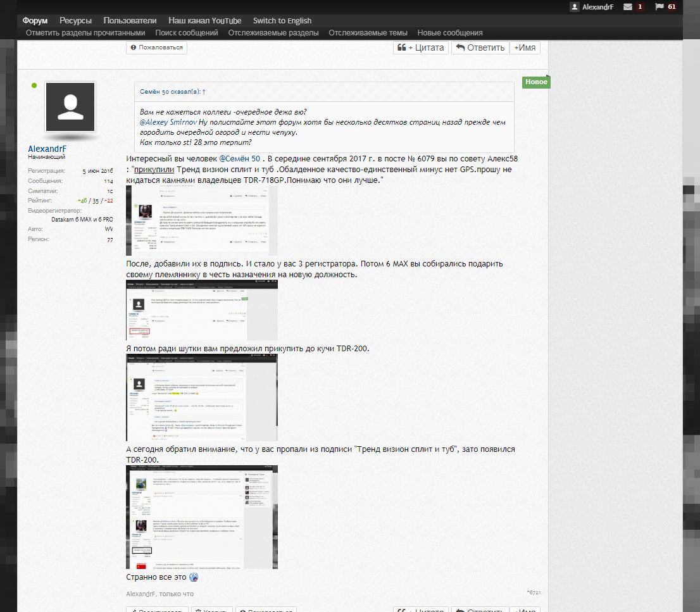Click the "Datakam 6 MAX и 6 PRO" text

82,220
